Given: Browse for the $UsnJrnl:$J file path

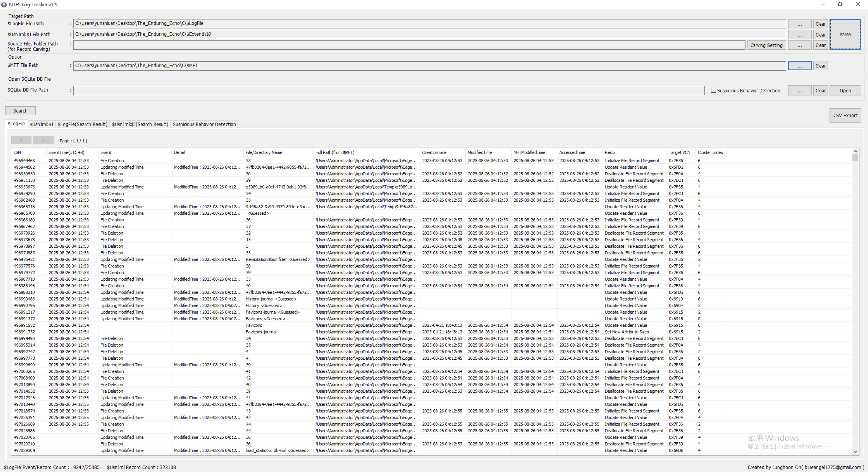Looking at the screenshot, I should pos(799,35).
